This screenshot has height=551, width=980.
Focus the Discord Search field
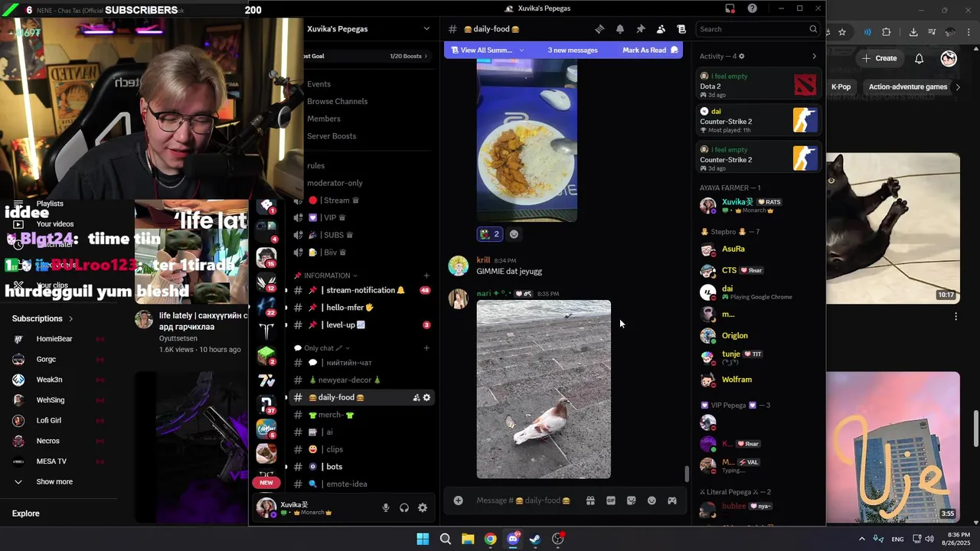pyautogui.click(x=758, y=29)
